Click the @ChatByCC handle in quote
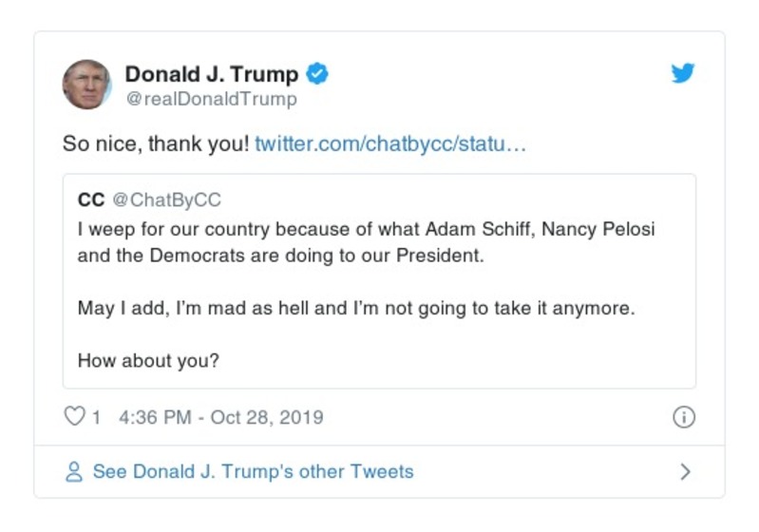Screen dimensions: 759x532 (x=166, y=200)
